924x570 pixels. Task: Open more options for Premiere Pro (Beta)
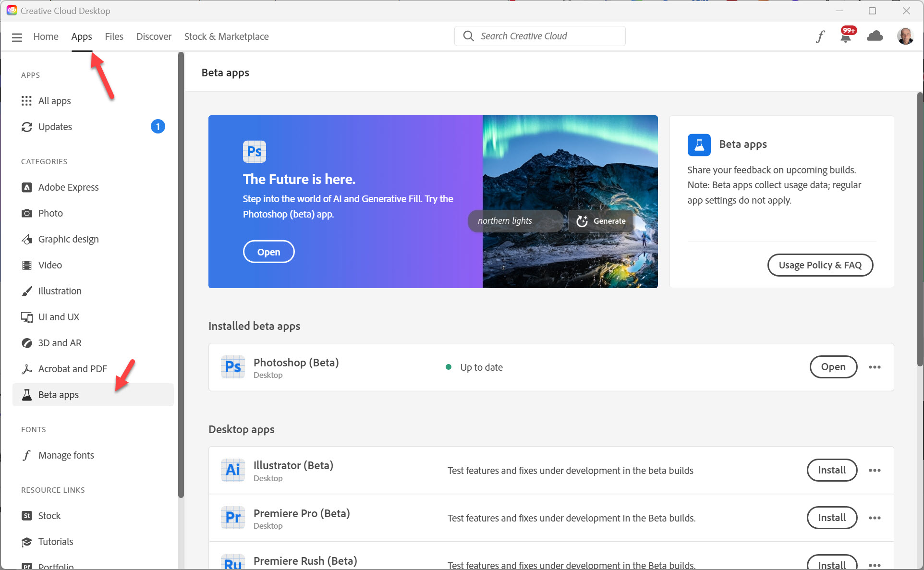tap(875, 518)
